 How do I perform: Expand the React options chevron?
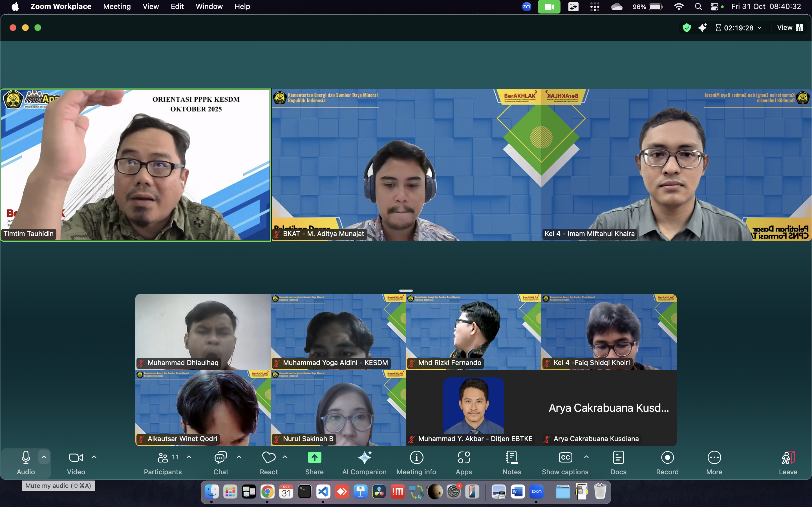click(285, 457)
